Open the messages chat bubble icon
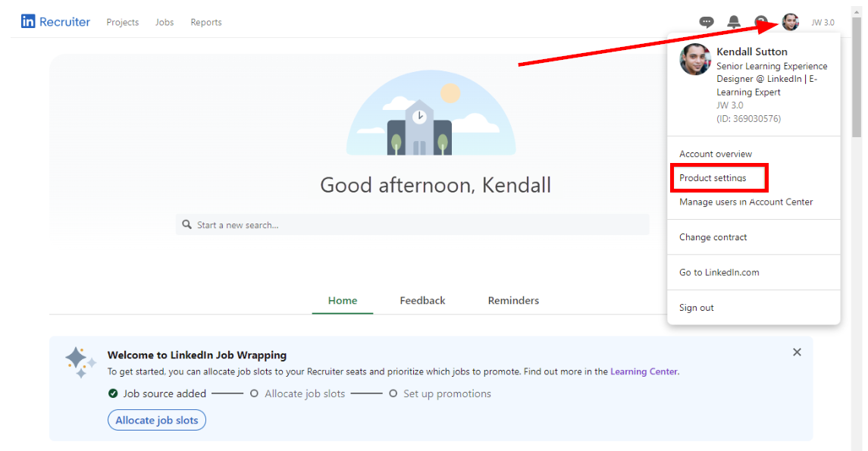Screen dimensions: 868x451 [707, 22]
